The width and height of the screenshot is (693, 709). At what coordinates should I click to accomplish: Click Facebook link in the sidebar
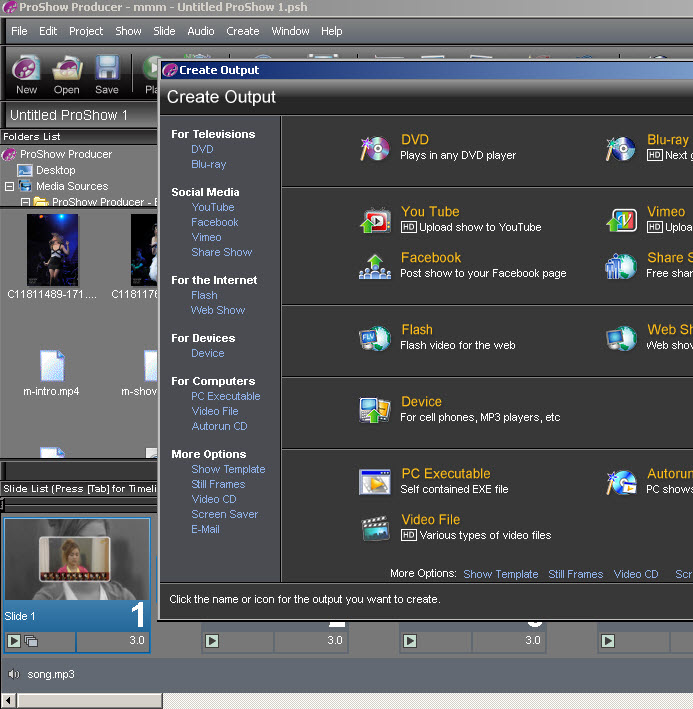[214, 222]
